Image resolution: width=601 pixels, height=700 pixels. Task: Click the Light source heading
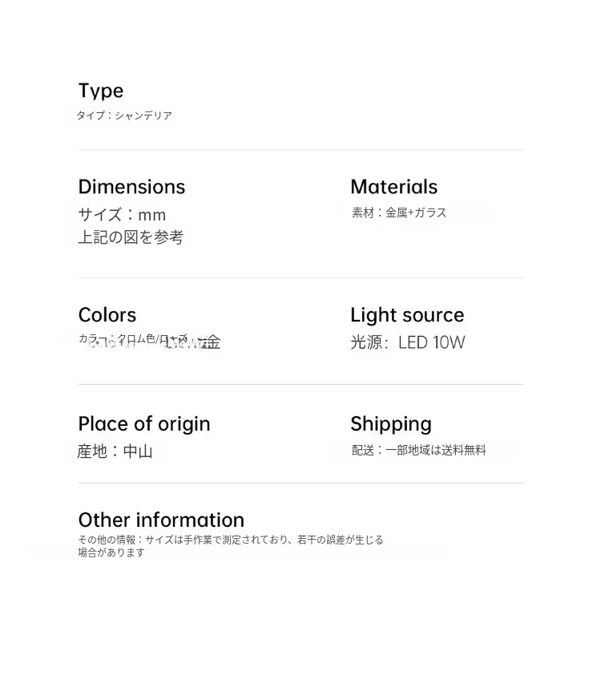pos(407,315)
